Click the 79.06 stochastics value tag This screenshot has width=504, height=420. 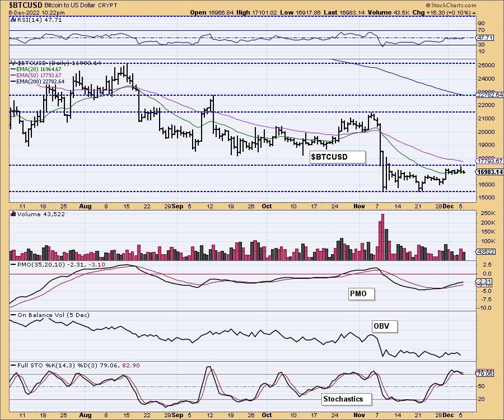[485, 374]
